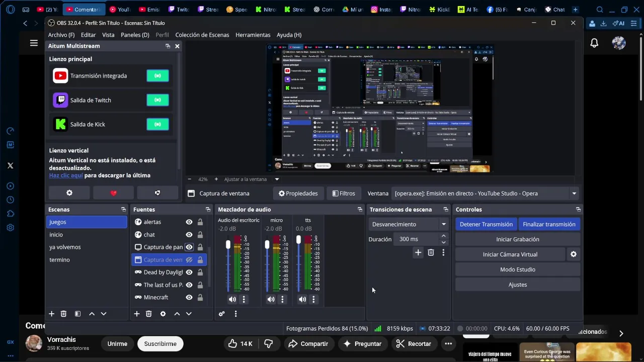644x362 pixels.
Task: Close the Aitum Multistream dock
Action: coord(177,46)
